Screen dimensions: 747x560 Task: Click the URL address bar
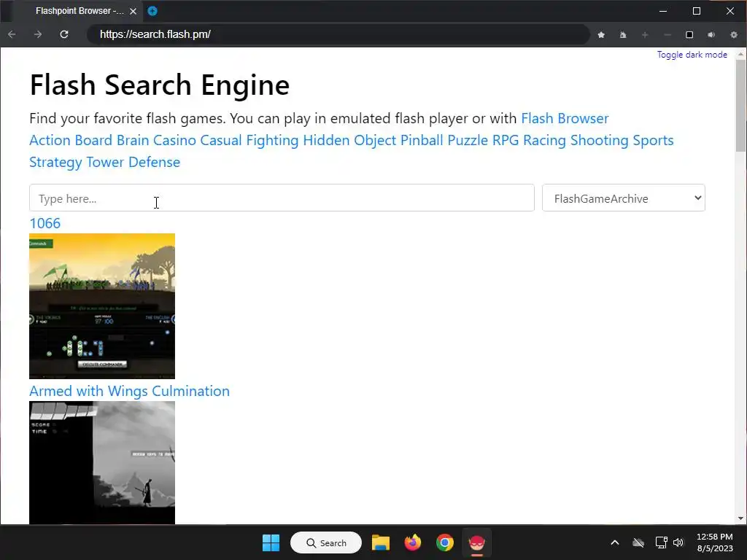pos(338,34)
